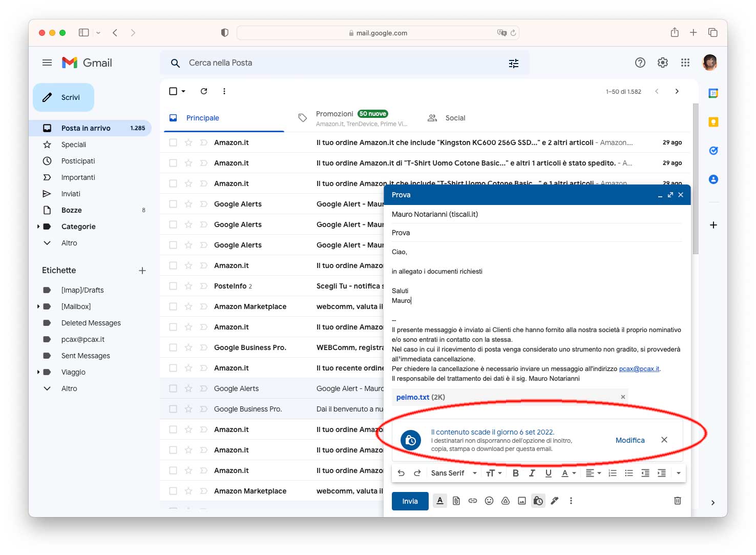
Task: Toggle formatting options in compose toolbar
Action: click(x=440, y=501)
